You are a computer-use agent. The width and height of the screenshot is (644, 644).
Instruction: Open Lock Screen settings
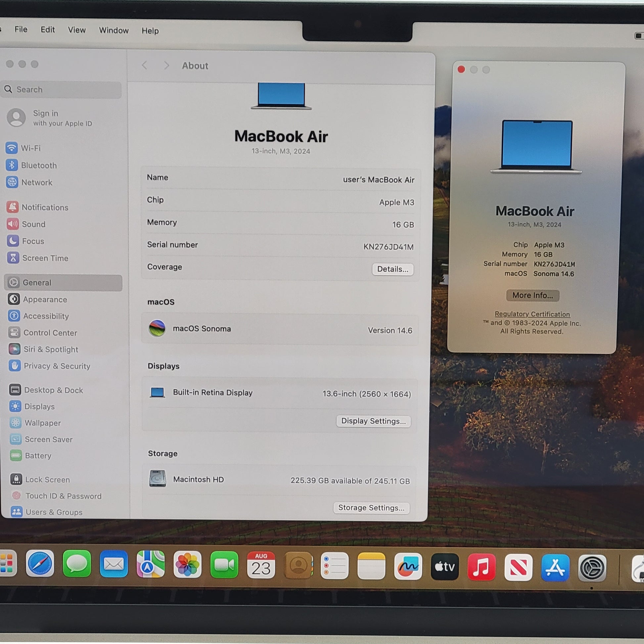point(40,479)
